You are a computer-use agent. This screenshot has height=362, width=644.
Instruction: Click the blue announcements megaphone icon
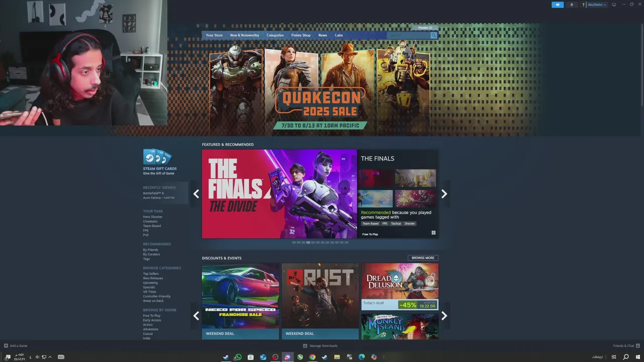pyautogui.click(x=557, y=5)
